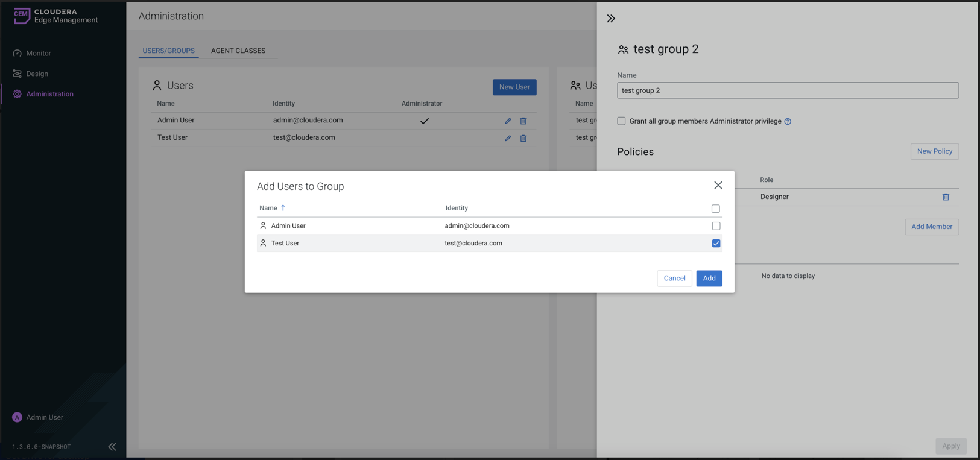Check the Admin User checkbox
This screenshot has height=460, width=980.
tap(716, 226)
